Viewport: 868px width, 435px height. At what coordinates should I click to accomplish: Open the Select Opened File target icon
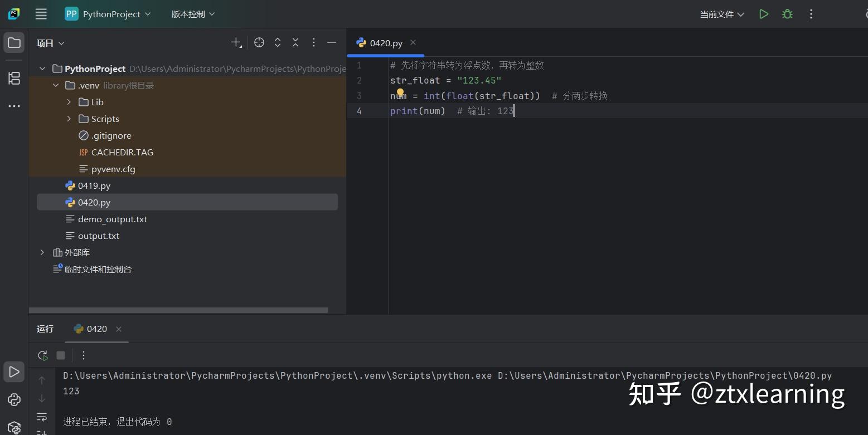pyautogui.click(x=259, y=42)
